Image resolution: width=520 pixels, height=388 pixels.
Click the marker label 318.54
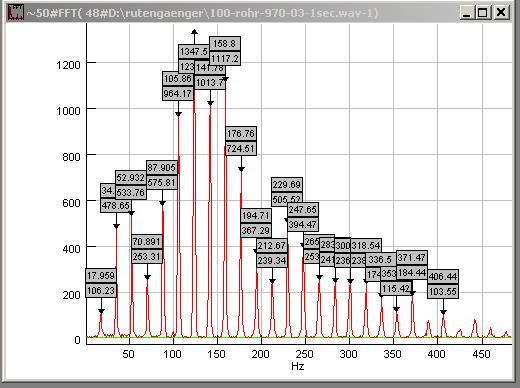click(x=366, y=246)
